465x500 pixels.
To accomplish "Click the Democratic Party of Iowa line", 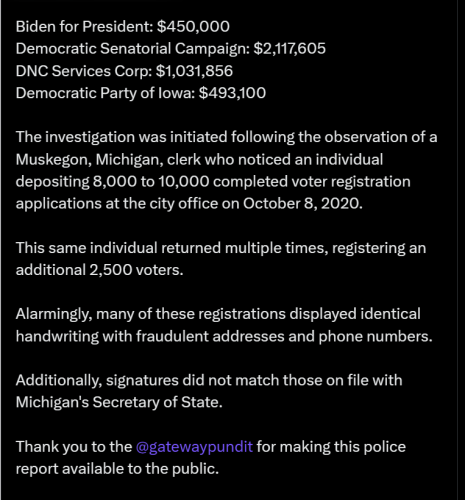I will coord(141,93).
